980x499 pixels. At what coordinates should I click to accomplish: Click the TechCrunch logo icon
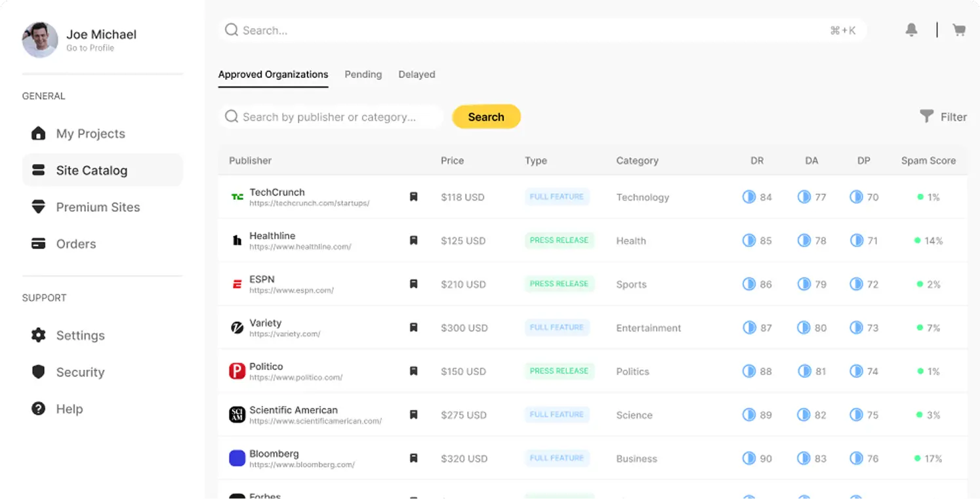click(x=237, y=197)
